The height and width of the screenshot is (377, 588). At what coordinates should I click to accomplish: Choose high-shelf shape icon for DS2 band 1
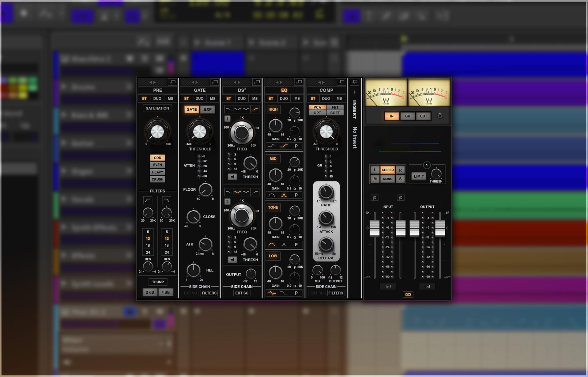[255, 109]
